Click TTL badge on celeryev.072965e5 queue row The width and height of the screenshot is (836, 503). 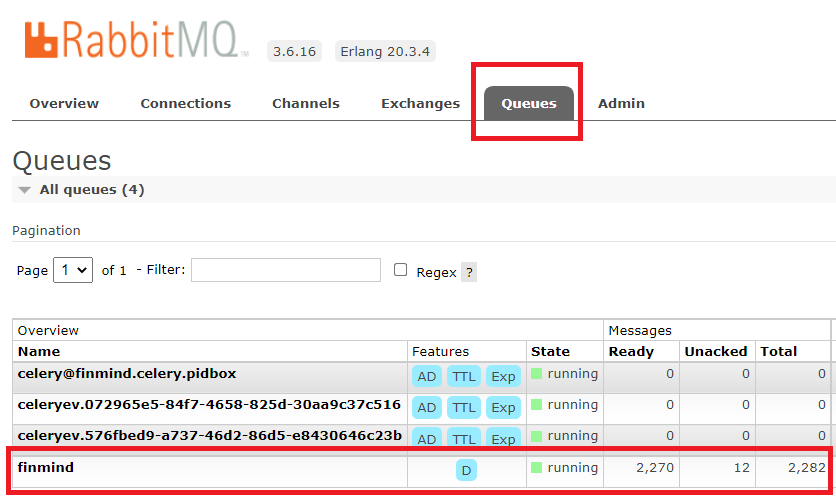(463, 407)
